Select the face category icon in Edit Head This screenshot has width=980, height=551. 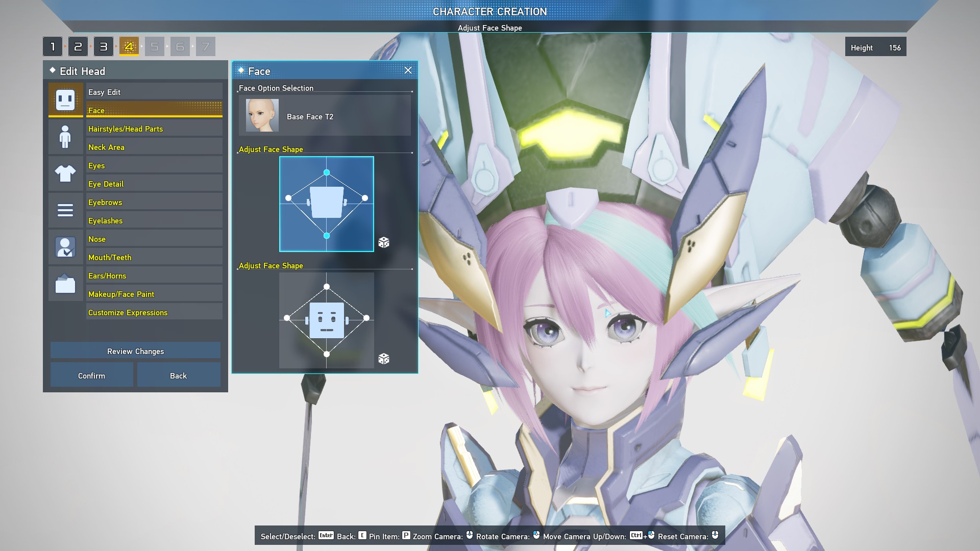click(65, 100)
